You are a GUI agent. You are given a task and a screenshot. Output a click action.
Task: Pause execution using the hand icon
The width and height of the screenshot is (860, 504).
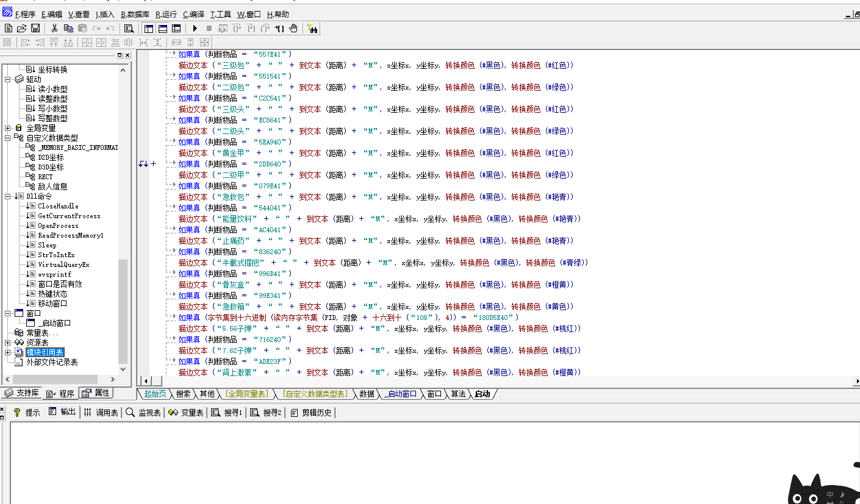pos(293,27)
